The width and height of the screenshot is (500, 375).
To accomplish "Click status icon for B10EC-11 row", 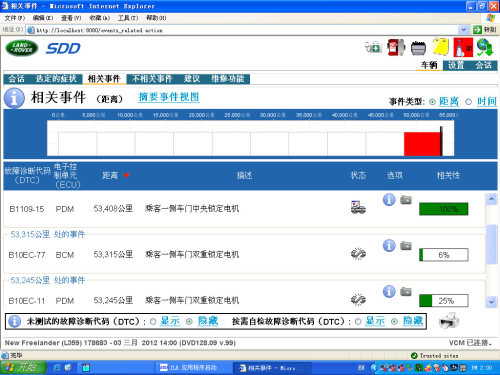I will coord(358,300).
